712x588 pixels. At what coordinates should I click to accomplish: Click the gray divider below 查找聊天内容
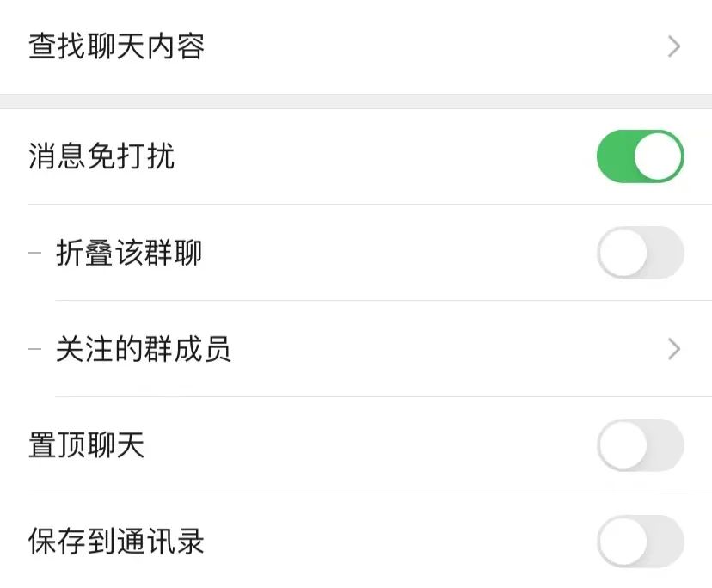(x=356, y=101)
